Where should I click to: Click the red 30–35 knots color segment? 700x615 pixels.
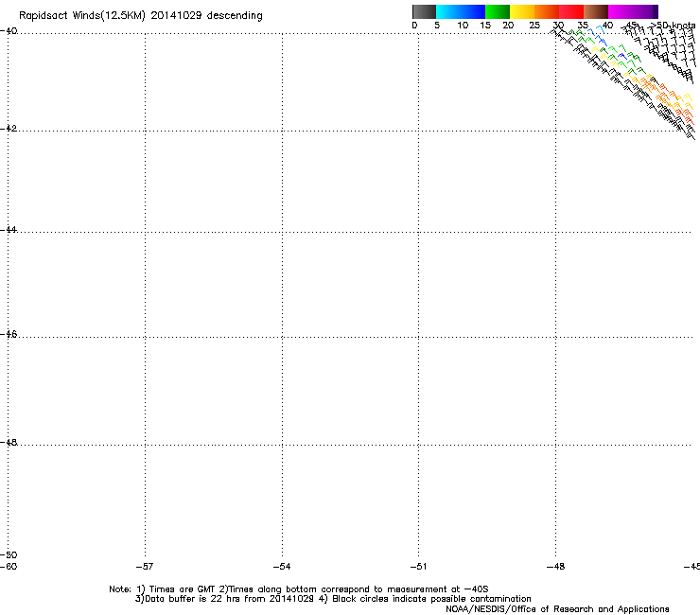tap(571, 11)
